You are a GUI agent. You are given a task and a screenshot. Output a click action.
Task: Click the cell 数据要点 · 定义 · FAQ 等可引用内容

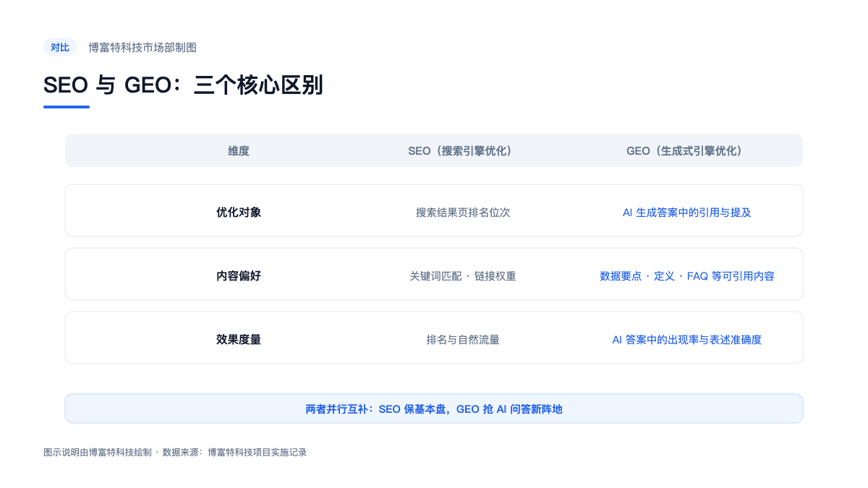[x=687, y=276]
